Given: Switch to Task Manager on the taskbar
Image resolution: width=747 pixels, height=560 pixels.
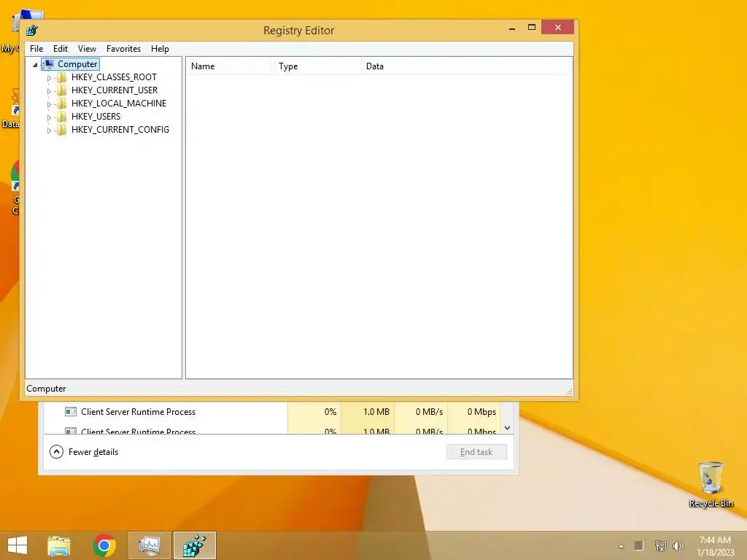Looking at the screenshot, I should pyautogui.click(x=149, y=545).
